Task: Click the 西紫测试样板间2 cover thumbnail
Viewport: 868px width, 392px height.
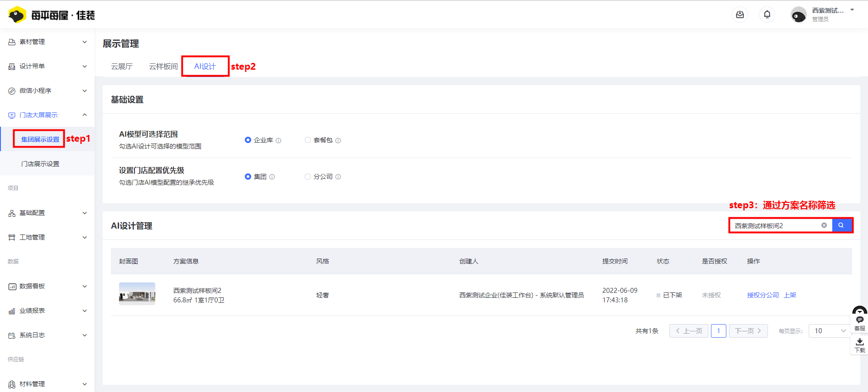Action: click(137, 294)
